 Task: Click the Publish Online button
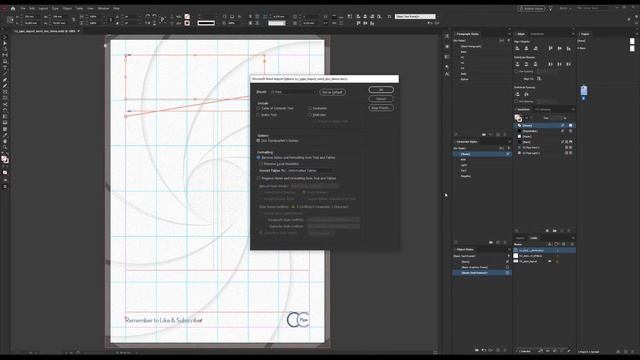click(x=531, y=8)
